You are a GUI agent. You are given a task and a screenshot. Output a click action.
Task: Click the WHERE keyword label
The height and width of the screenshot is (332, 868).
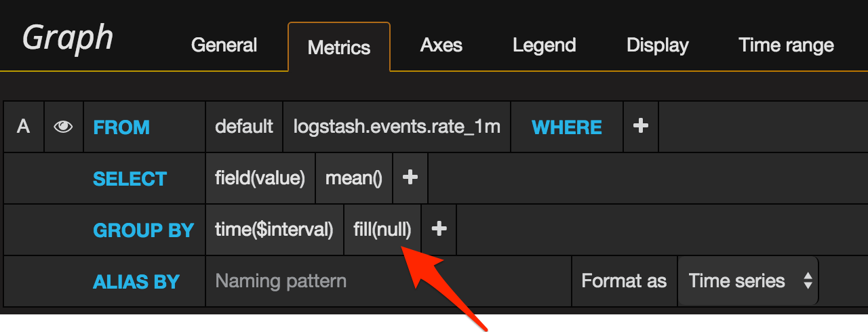(567, 127)
